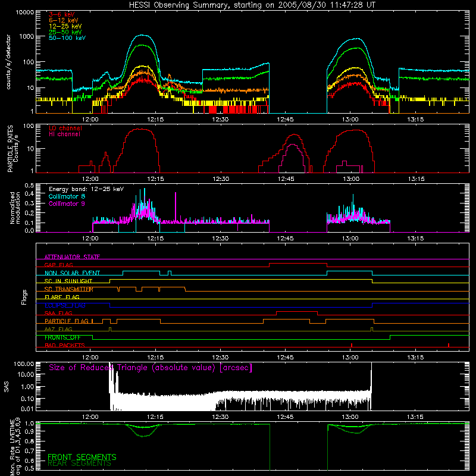Screen dimensions: 476x476
Task: Click the BAD PACKETS red marker near 13:00
Action: 352,345
